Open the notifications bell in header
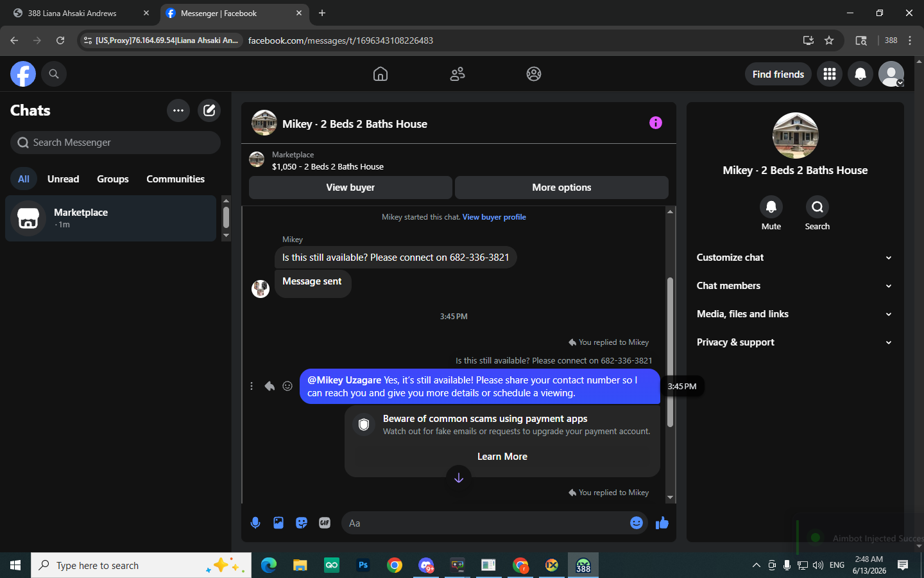The width and height of the screenshot is (924, 578). pos(860,74)
